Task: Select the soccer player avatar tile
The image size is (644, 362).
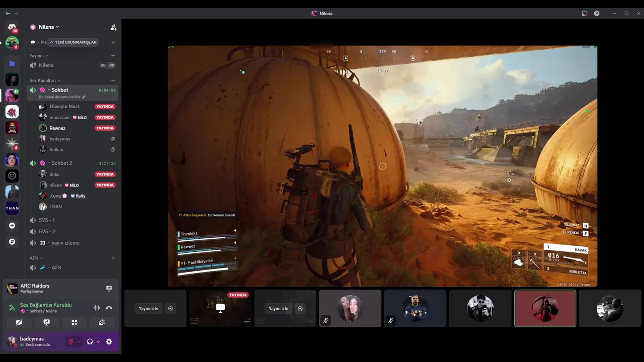Action: click(415, 308)
